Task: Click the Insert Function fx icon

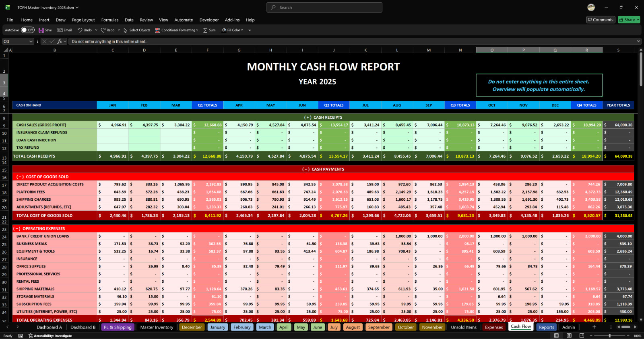Action: pyautogui.click(x=60, y=41)
